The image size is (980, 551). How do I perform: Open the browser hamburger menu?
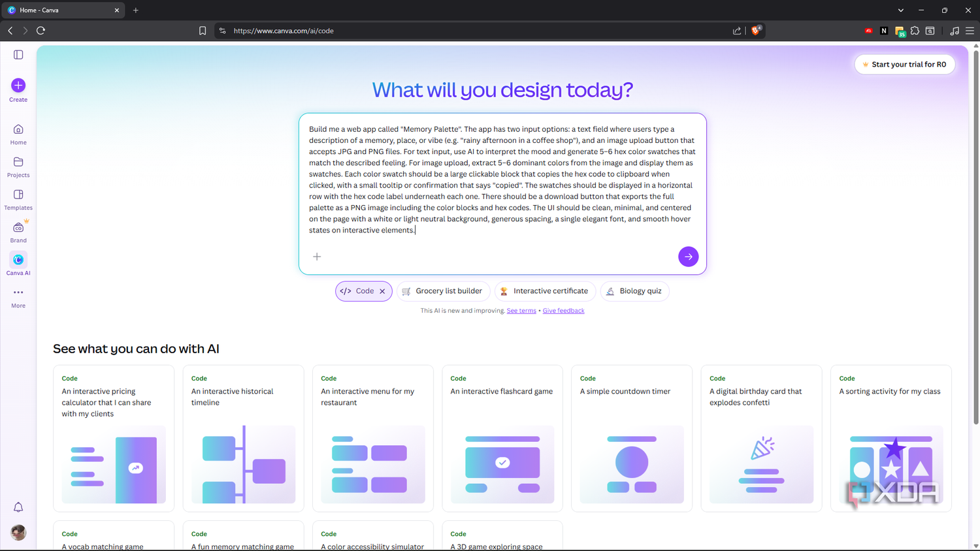tap(970, 31)
